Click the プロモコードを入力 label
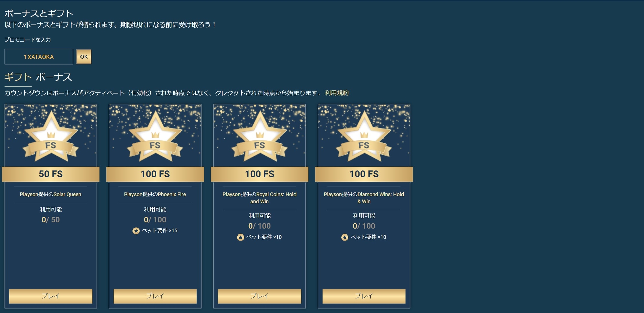Screen dimensions: 644x313 tap(28, 40)
